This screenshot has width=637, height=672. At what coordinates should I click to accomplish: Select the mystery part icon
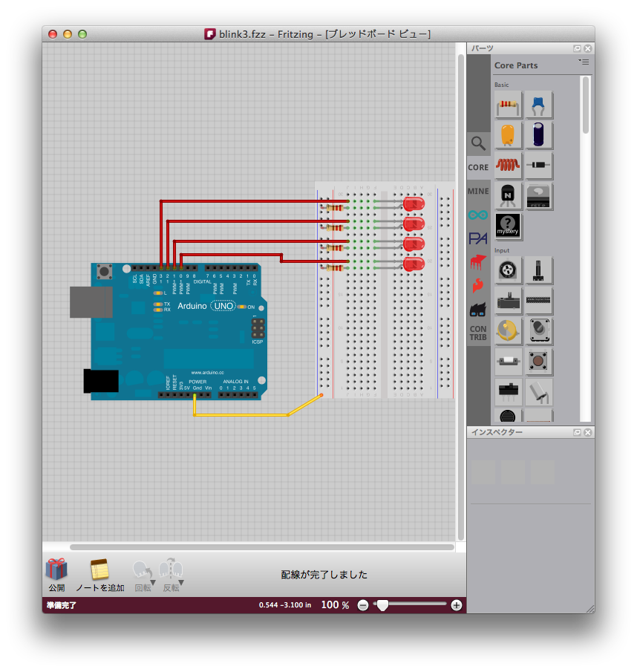(509, 225)
